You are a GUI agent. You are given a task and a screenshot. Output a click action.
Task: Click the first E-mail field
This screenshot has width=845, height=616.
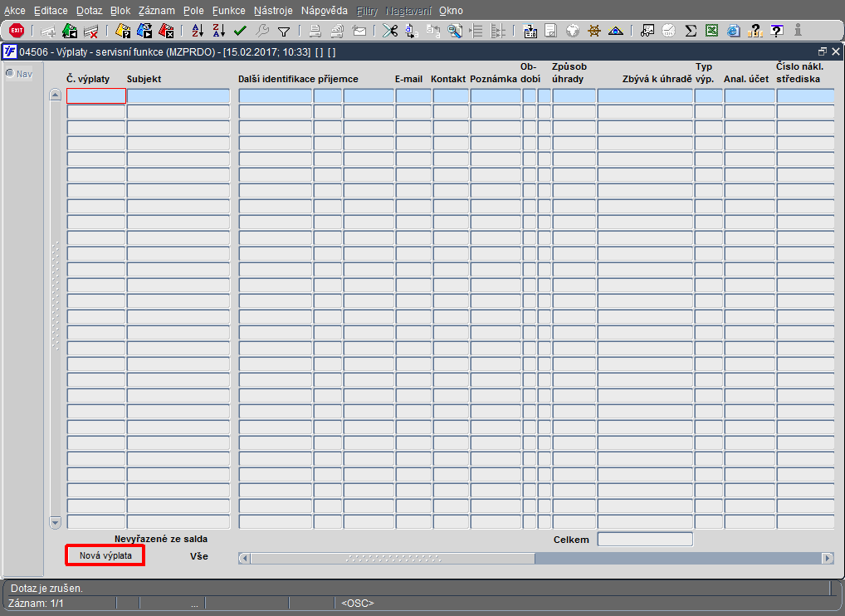(413, 96)
